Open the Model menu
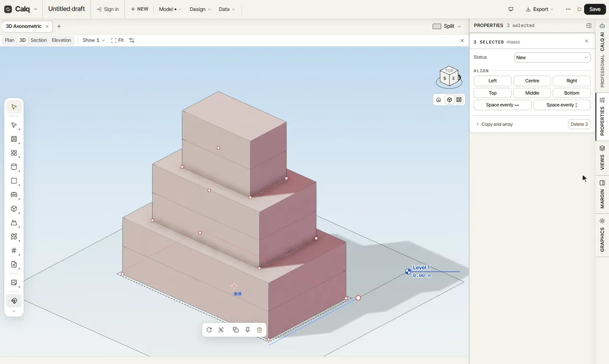Viewport: 609px width, 364px height. pos(170,9)
